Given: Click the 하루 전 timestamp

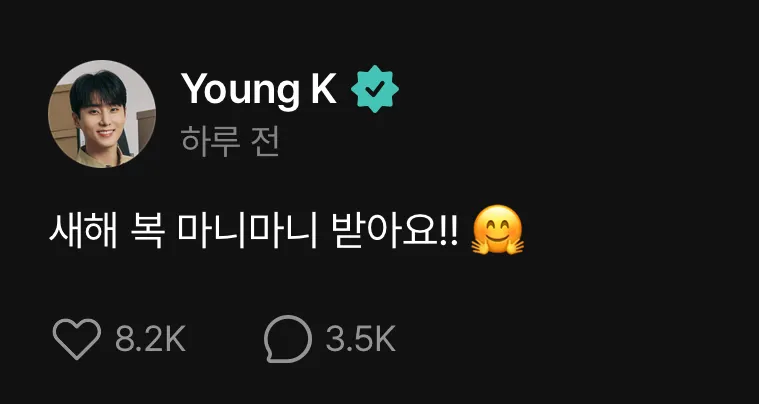Looking at the screenshot, I should (x=230, y=142).
